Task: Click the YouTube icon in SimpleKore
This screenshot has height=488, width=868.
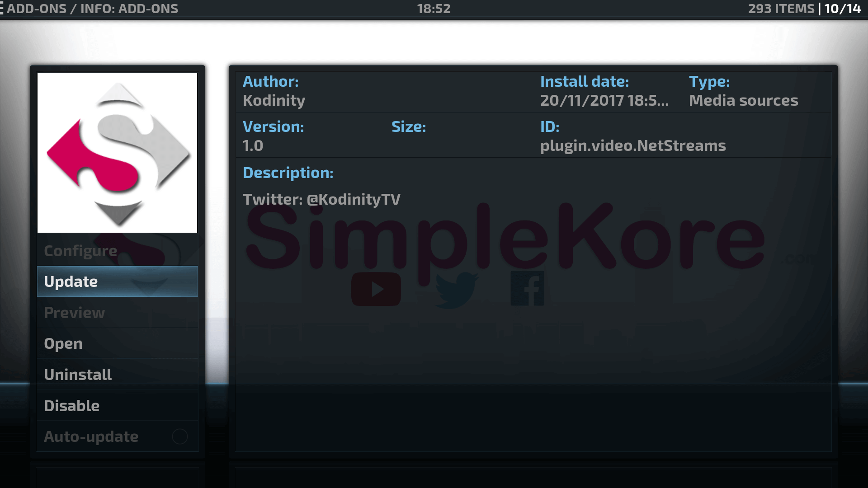Action: pyautogui.click(x=376, y=289)
